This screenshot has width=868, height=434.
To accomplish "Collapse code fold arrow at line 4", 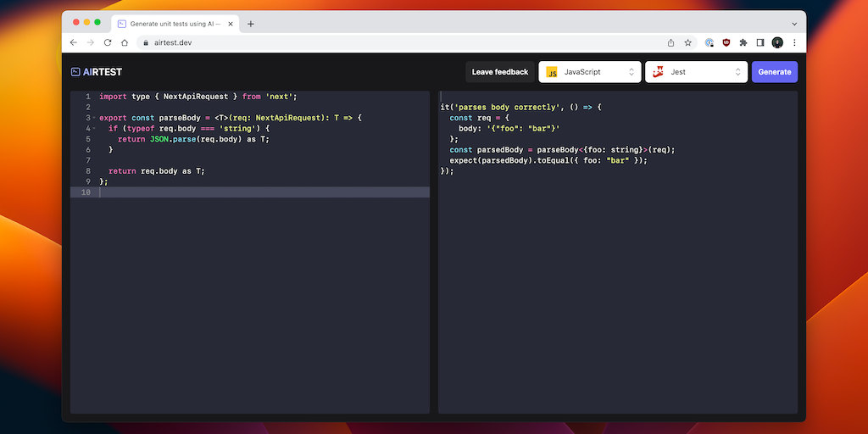I will tap(93, 129).
